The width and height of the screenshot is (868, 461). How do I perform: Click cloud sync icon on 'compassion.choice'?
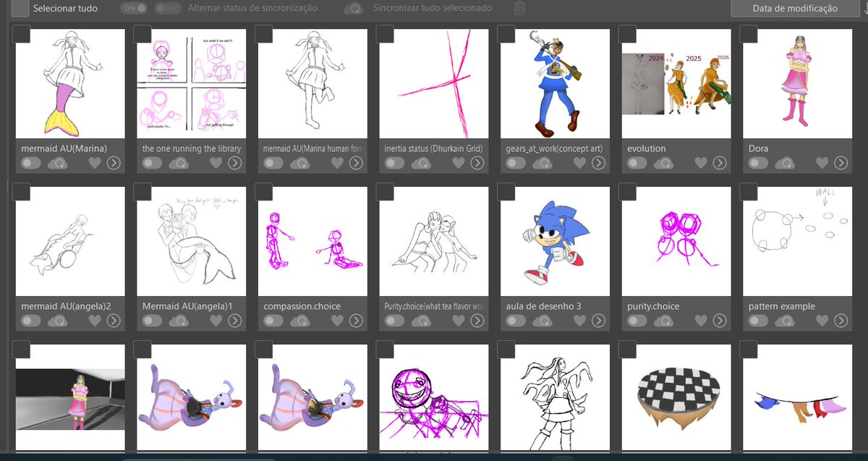click(300, 321)
